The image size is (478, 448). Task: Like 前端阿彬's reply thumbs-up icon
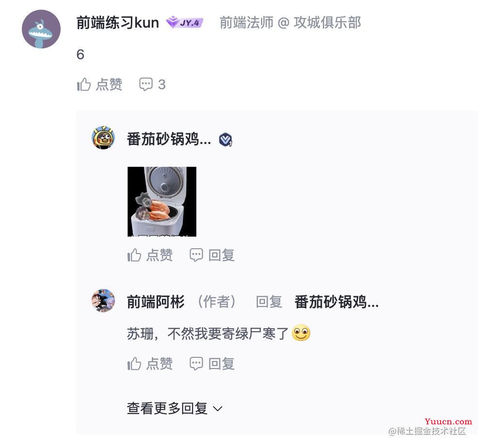point(134,364)
